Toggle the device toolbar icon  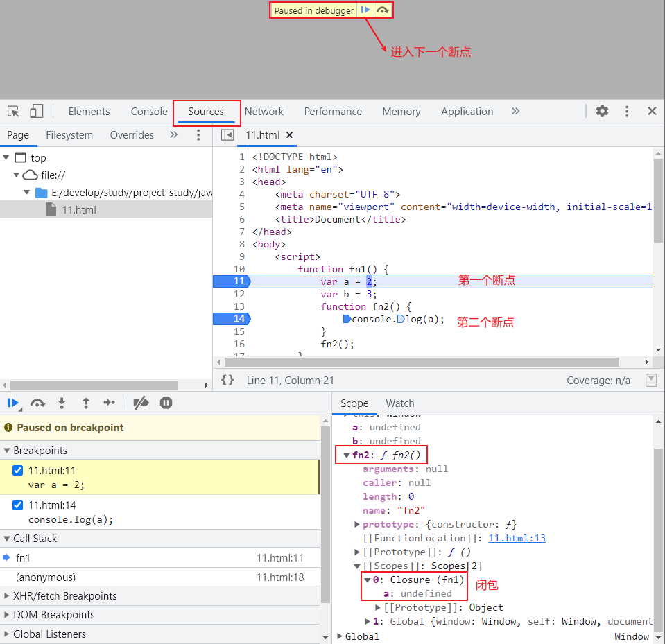(x=36, y=112)
